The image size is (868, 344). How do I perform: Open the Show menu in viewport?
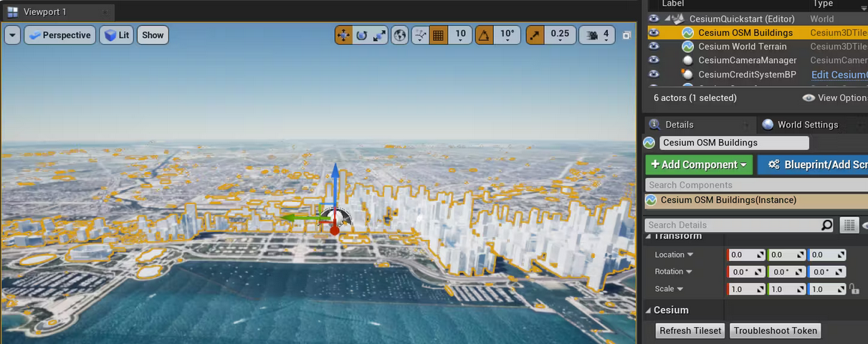[x=153, y=35]
